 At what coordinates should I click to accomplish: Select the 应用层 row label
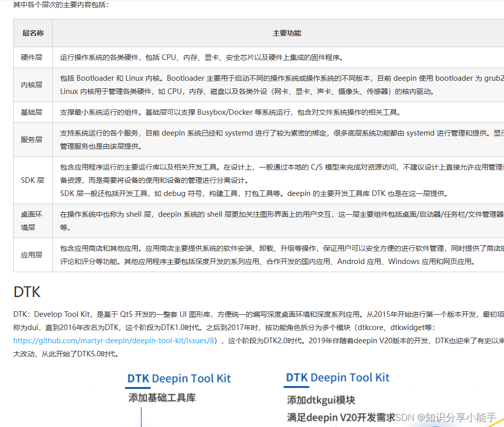click(31, 255)
